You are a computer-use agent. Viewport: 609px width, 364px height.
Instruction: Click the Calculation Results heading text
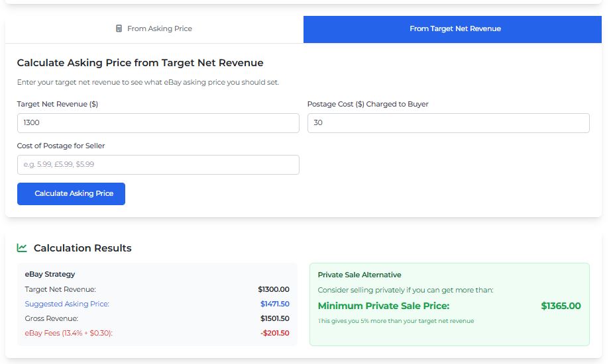click(82, 248)
